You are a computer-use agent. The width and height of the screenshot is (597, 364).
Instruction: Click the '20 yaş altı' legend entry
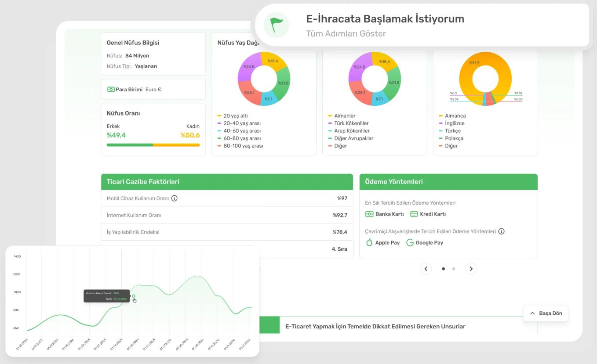233,116
